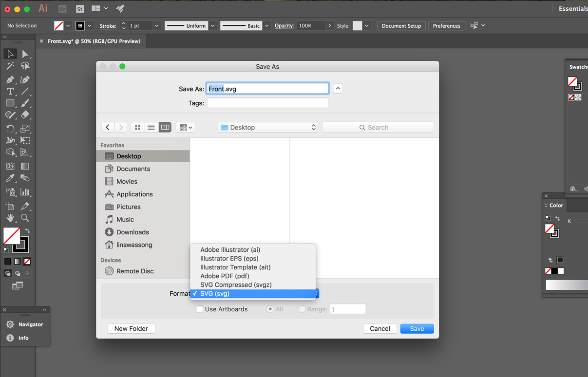Set toolbar color mode to Color
Screen dimensions: 588x377
click(8, 262)
